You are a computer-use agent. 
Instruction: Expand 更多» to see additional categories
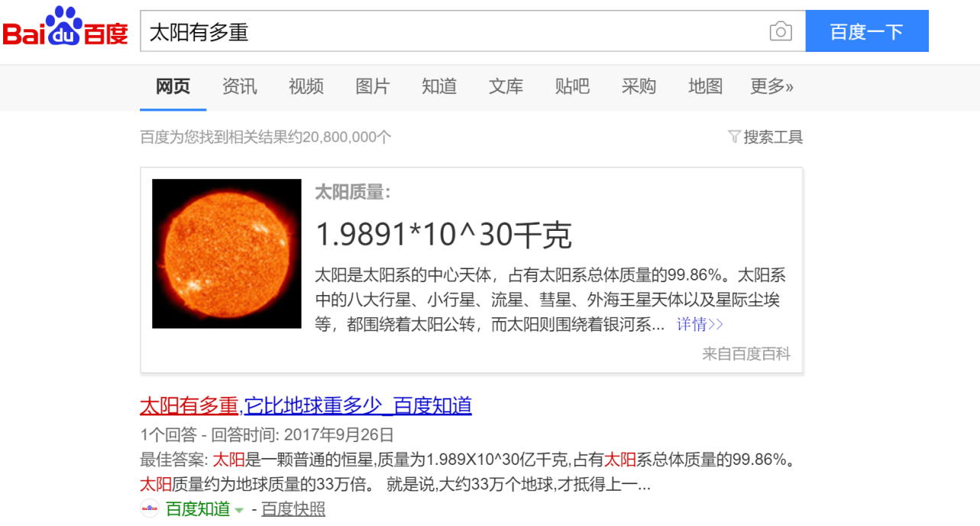click(771, 86)
